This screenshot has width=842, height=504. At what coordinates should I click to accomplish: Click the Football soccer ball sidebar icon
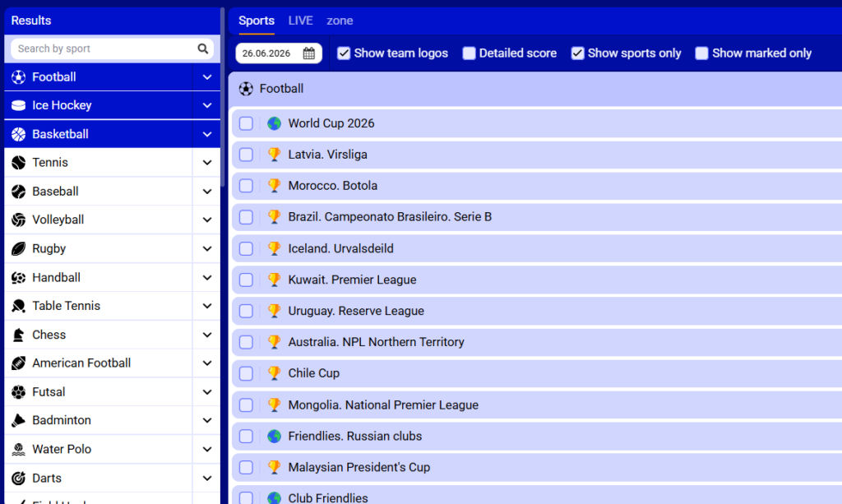click(x=18, y=77)
